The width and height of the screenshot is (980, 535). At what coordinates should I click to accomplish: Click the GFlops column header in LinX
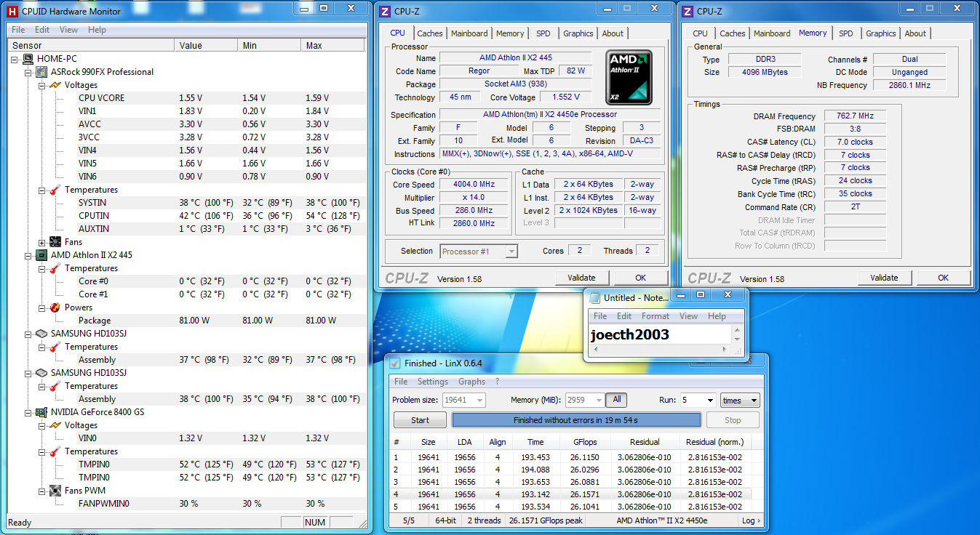[586, 442]
